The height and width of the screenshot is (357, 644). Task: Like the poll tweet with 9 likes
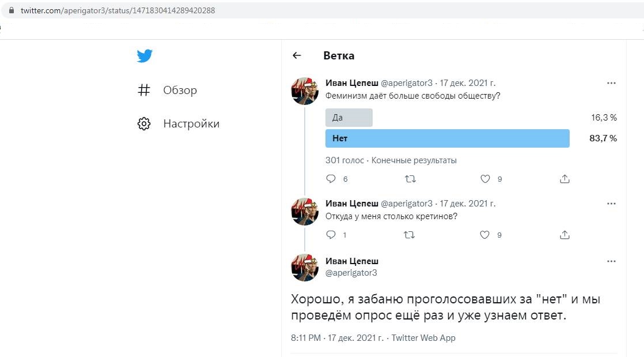485,179
